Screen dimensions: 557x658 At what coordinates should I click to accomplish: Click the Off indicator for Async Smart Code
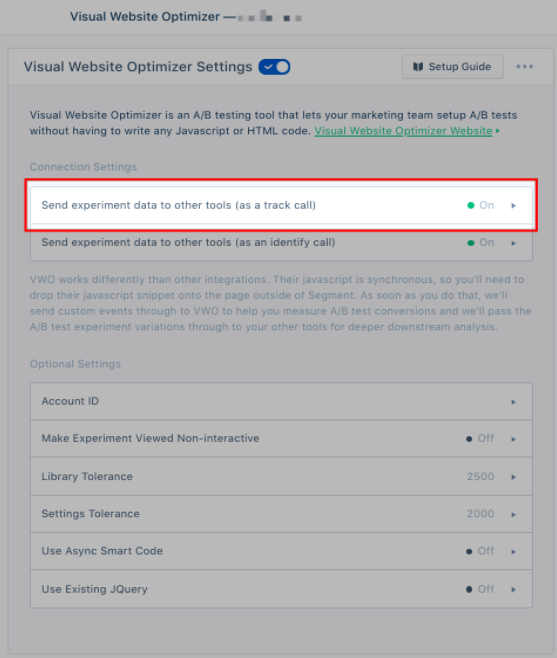[480, 551]
